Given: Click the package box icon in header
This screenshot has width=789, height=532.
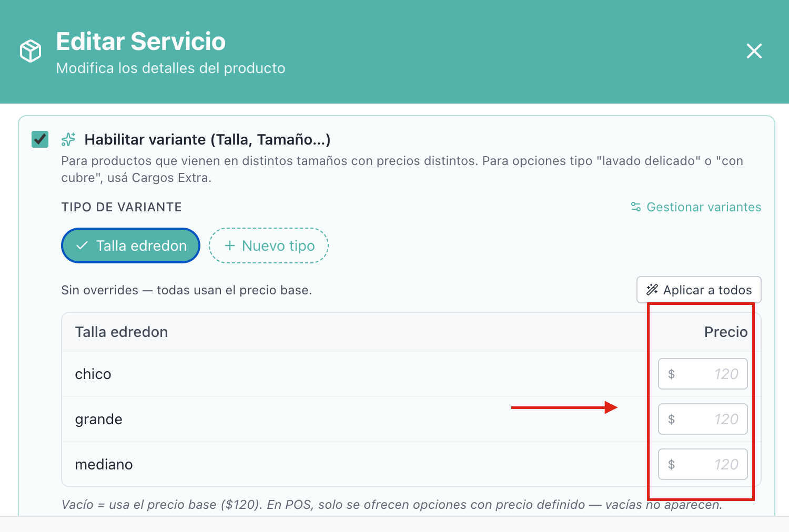Looking at the screenshot, I should tap(31, 51).
